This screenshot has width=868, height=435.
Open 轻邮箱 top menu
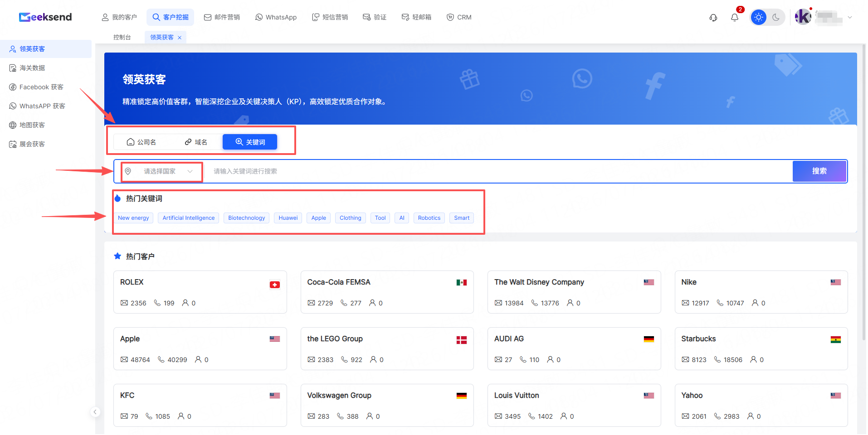click(416, 17)
